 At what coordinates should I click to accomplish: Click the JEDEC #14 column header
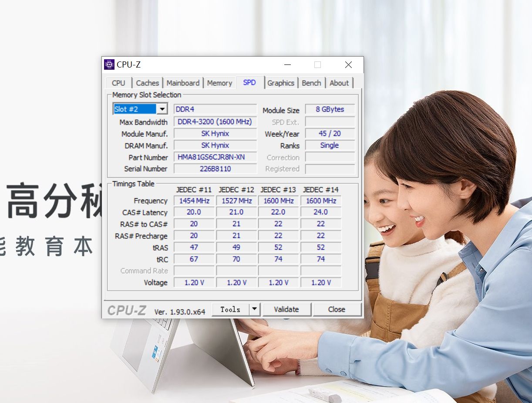click(321, 190)
